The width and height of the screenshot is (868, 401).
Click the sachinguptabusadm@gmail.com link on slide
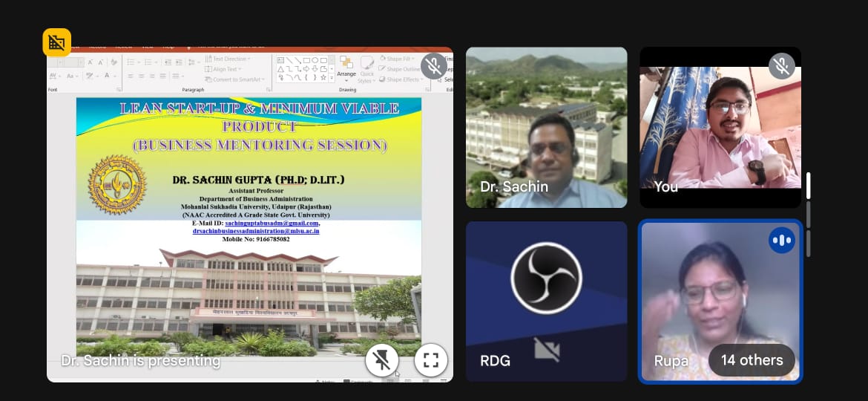[272, 223]
